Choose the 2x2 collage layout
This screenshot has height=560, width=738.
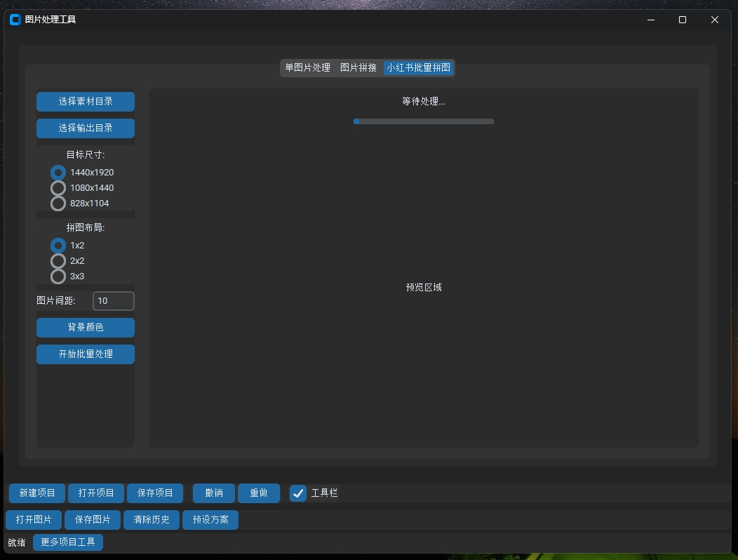68,261
